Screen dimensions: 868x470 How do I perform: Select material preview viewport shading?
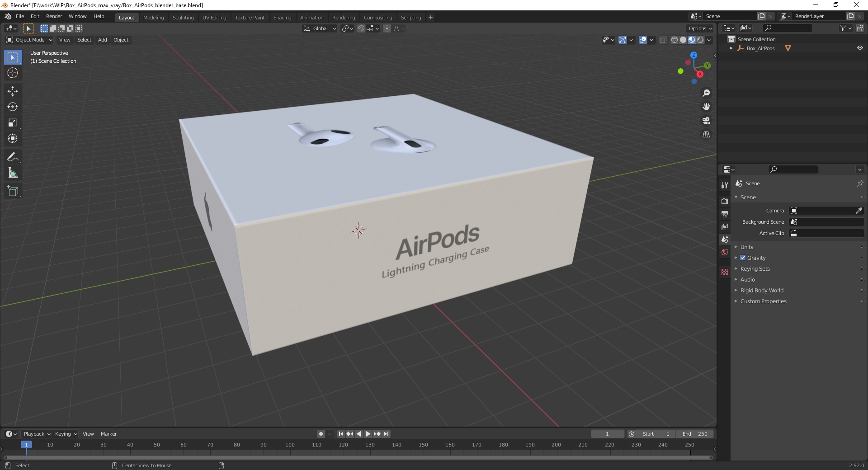tap(692, 40)
